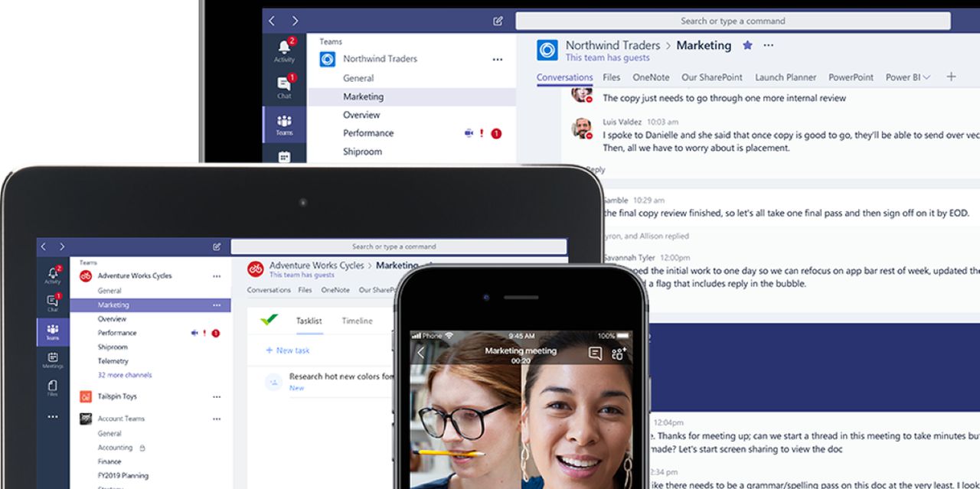
Task: Open the ellipsis menu beside the Marketing header star
Action: (769, 45)
